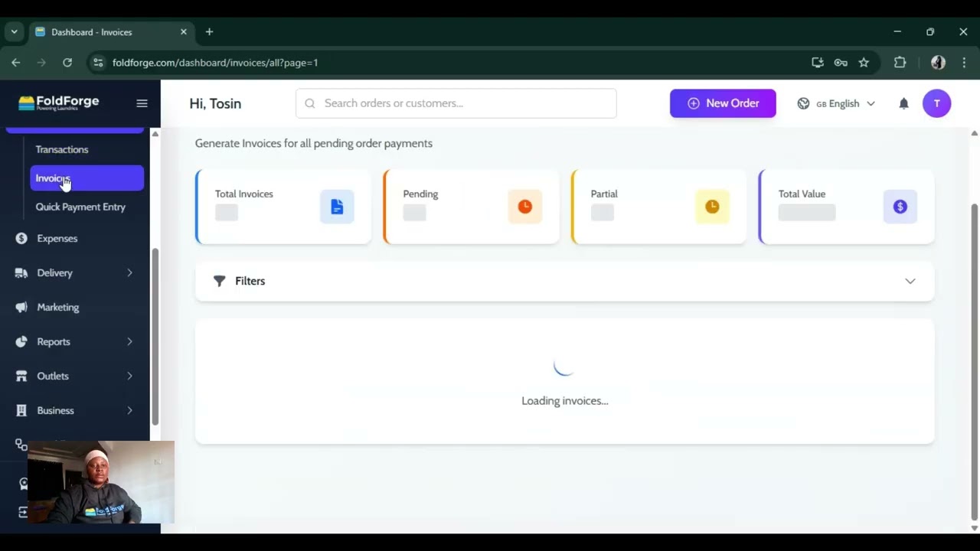Click the Pending card

click(471, 207)
